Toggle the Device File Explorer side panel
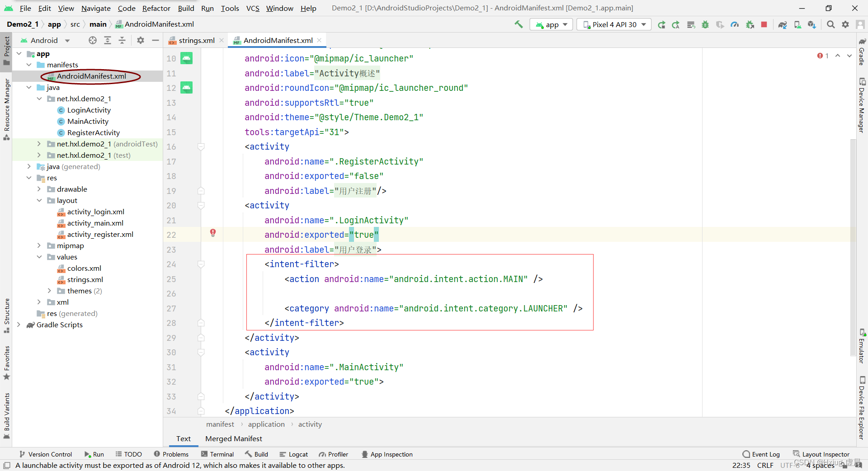 pos(862,408)
